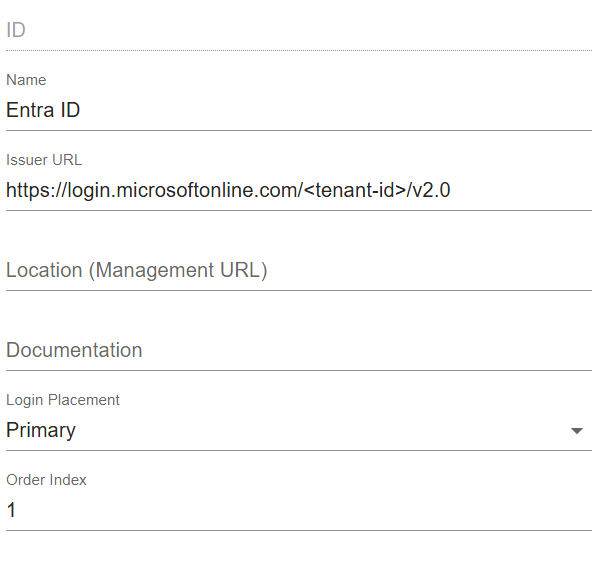
Task: Click the "Primary" selected value
Action: [x=41, y=431]
